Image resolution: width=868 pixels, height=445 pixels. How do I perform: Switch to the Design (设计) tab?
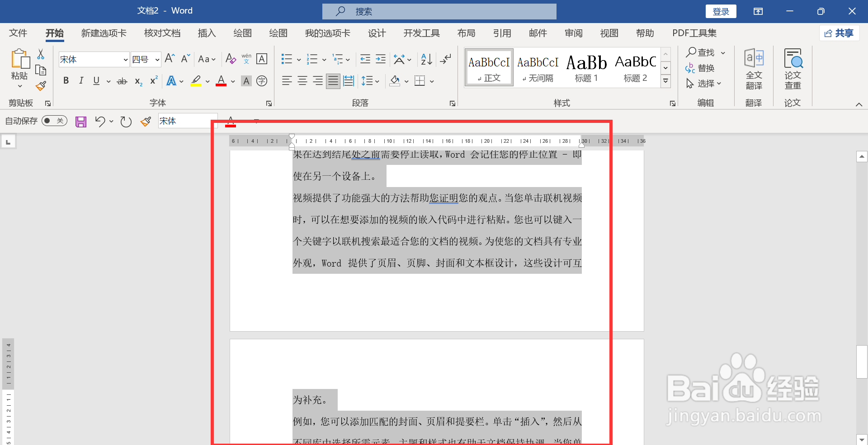(377, 33)
